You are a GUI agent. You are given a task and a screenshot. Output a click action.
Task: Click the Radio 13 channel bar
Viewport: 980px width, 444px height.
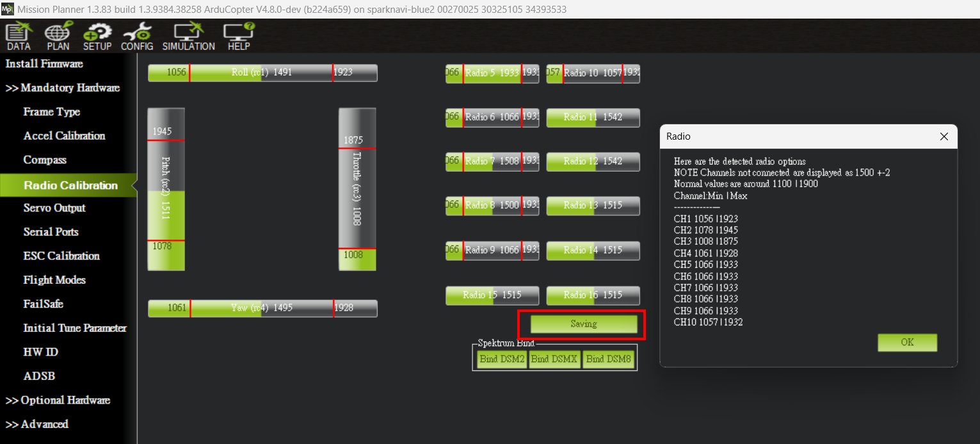(x=593, y=206)
